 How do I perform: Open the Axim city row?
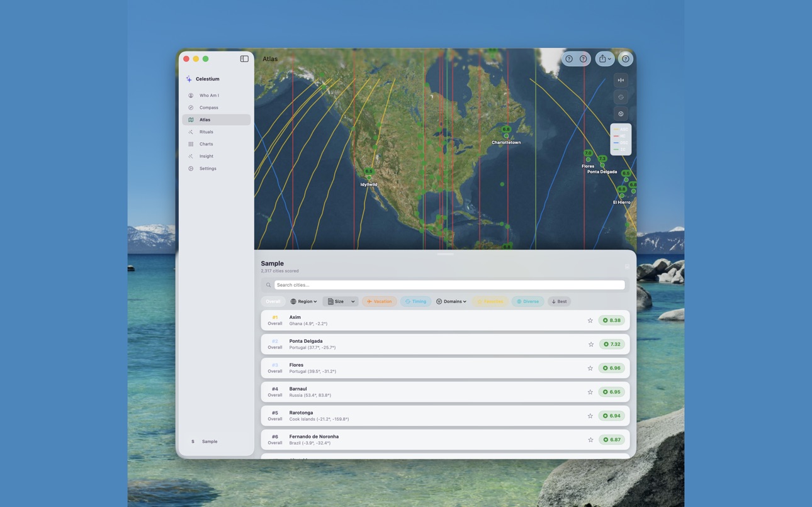[x=445, y=320]
